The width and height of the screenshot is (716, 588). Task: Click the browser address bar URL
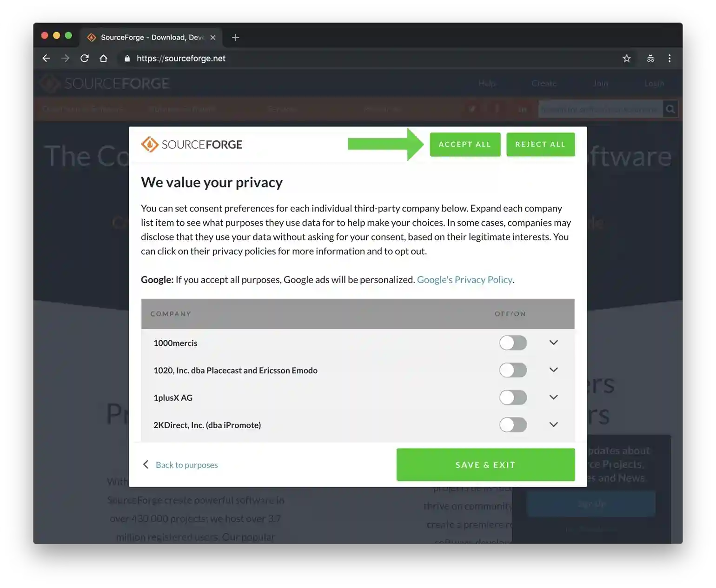click(x=181, y=58)
